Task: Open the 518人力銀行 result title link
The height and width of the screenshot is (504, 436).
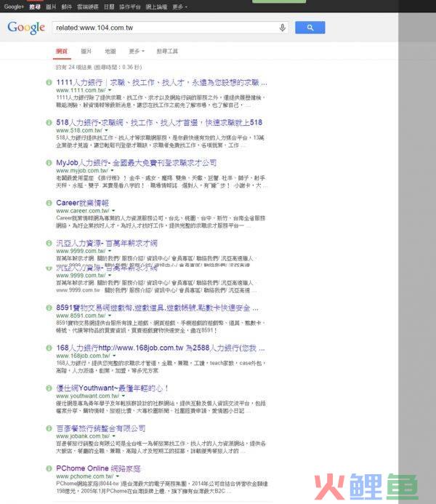Action: (x=159, y=122)
